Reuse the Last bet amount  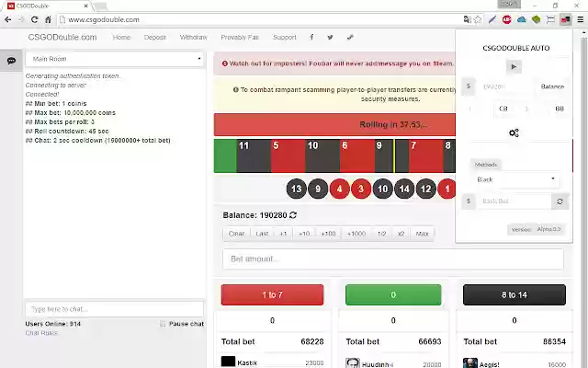tap(262, 234)
